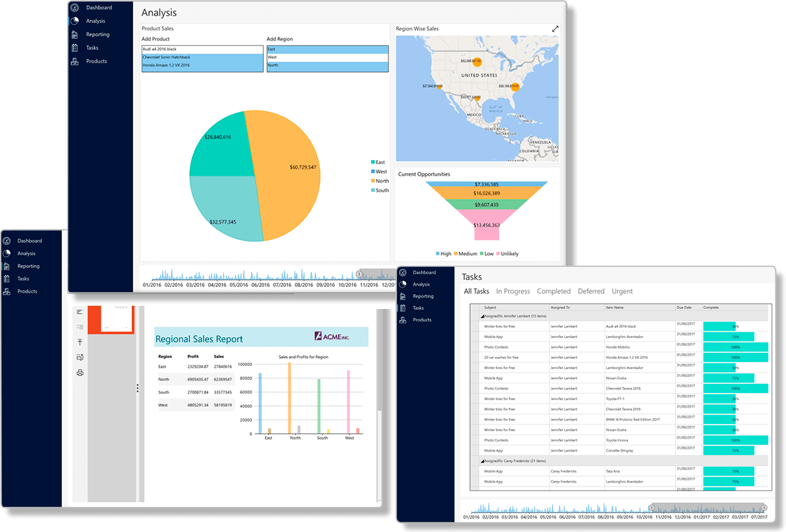Click left thumb of Tasks date range slider
Screen dimensions: 786x532
point(652,507)
